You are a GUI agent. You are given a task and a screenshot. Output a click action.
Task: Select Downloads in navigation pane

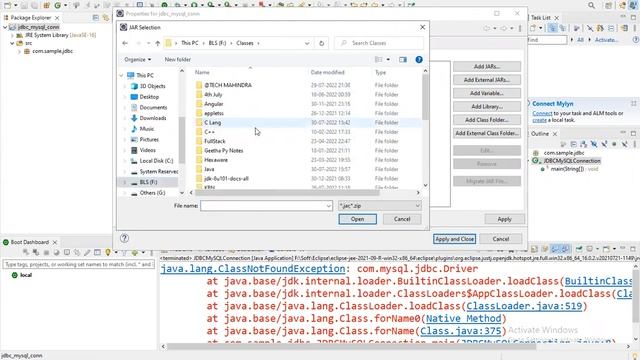153,118
